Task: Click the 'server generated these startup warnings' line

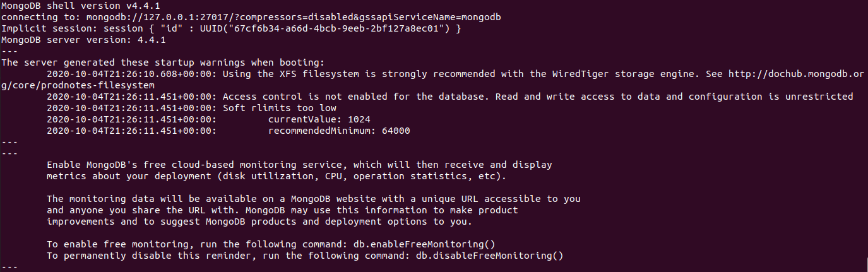Action: click(x=163, y=62)
